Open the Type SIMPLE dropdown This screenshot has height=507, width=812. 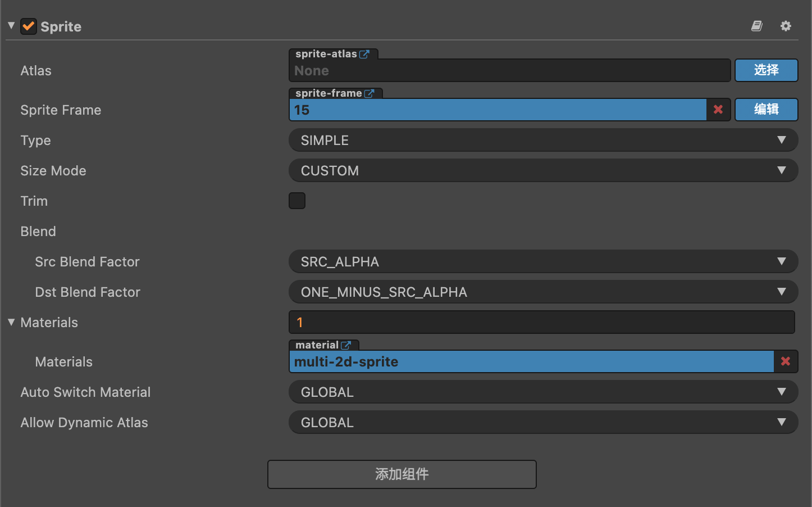(x=543, y=140)
